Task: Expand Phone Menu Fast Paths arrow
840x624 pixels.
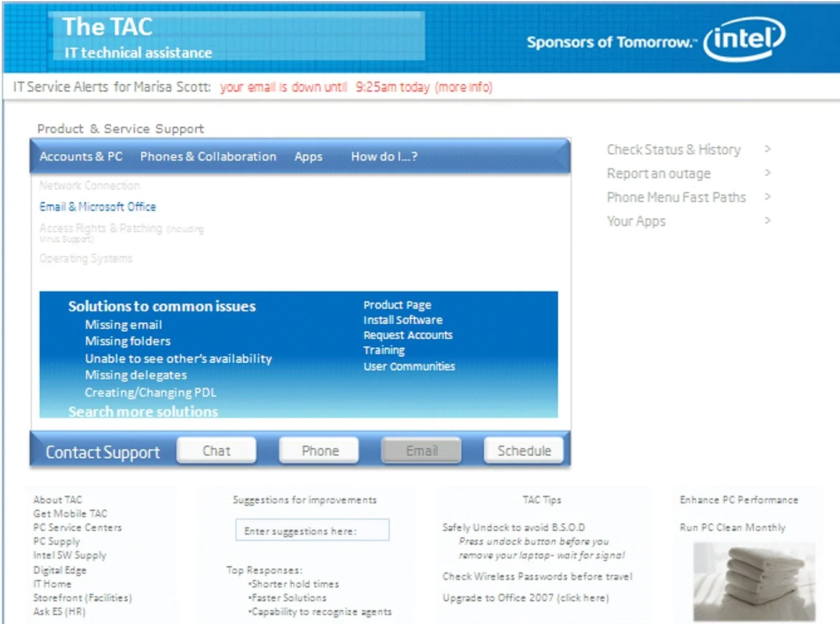Action: [768, 196]
